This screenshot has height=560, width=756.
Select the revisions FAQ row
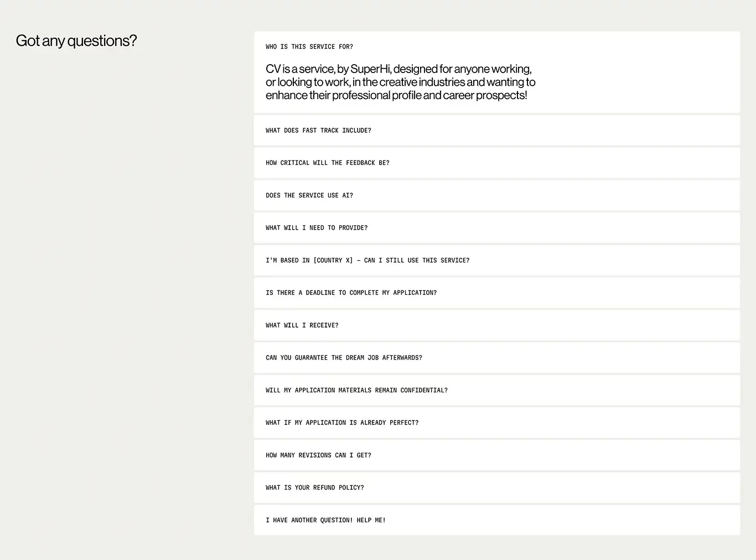(497, 455)
